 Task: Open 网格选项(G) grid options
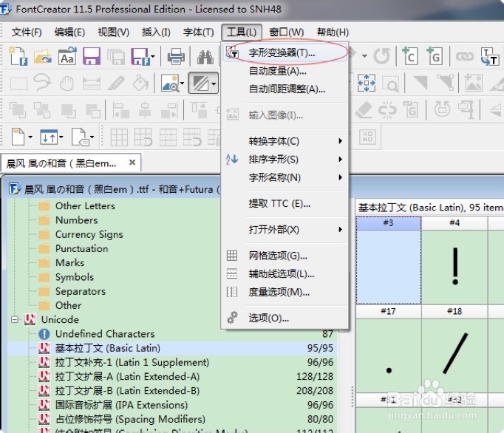pyautogui.click(x=285, y=256)
